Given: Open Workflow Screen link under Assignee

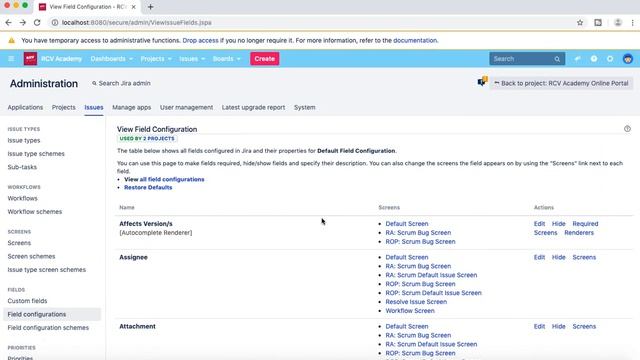Looking at the screenshot, I should point(410,311).
